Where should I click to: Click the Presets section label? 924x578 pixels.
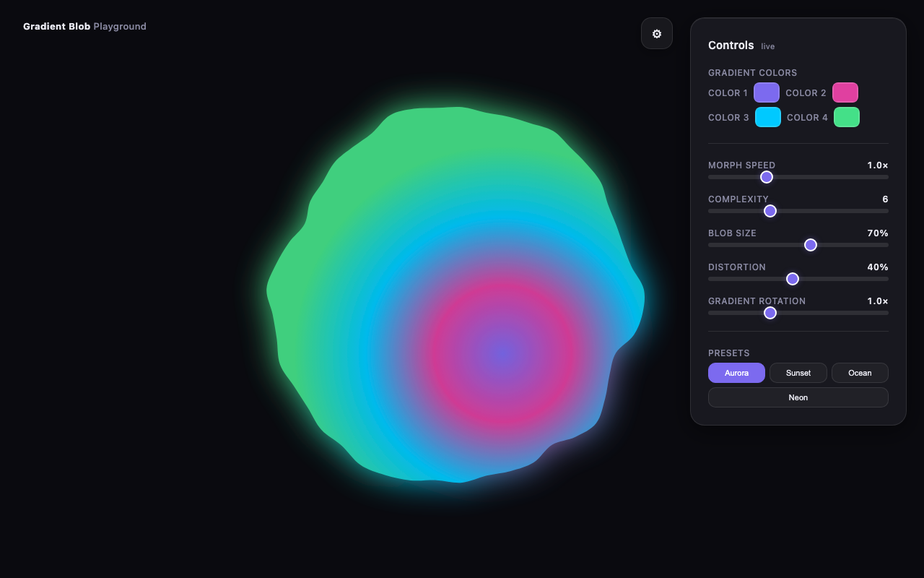click(729, 353)
